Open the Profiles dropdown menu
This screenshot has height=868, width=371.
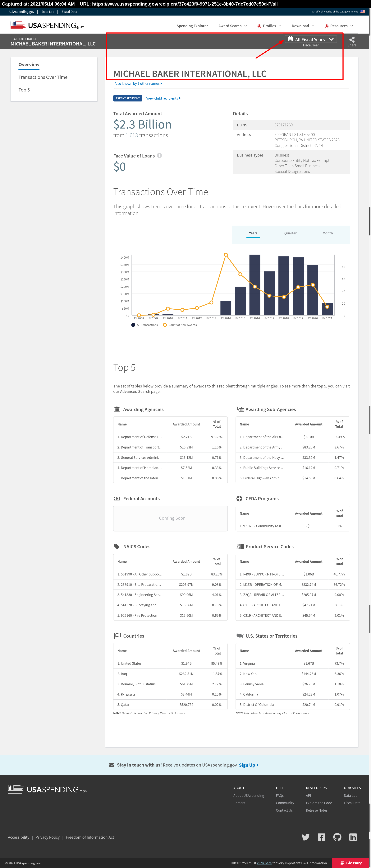pos(269,26)
